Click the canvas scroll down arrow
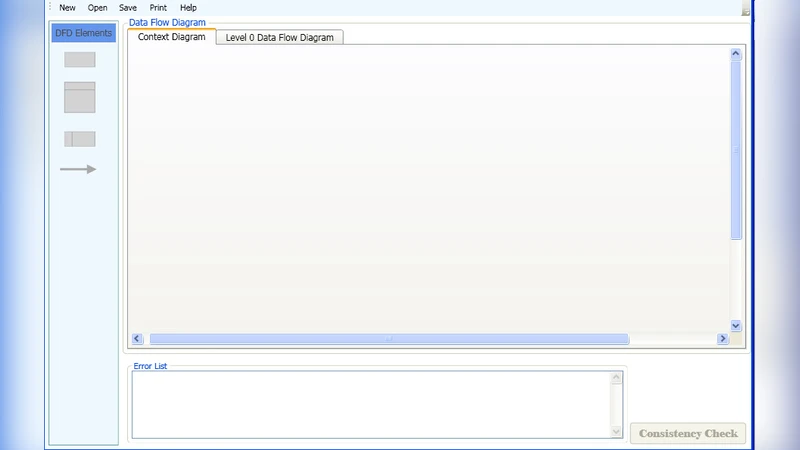The image size is (800, 450). click(736, 325)
